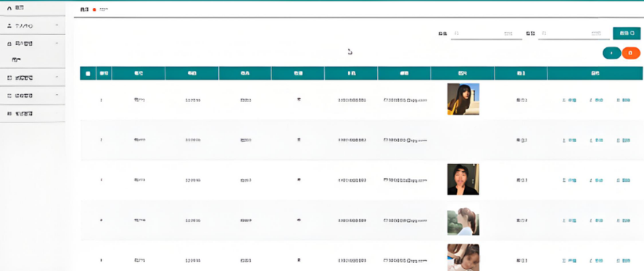This screenshot has height=271, width=644.
Task: Click the orange round delete button
Action: (x=631, y=53)
